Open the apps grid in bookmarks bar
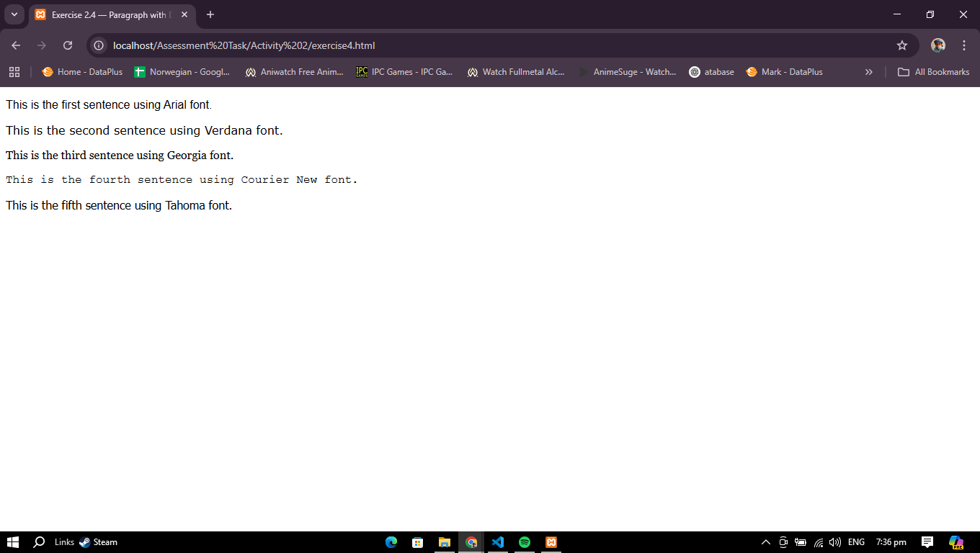The height and width of the screenshot is (553, 980). [x=14, y=72]
